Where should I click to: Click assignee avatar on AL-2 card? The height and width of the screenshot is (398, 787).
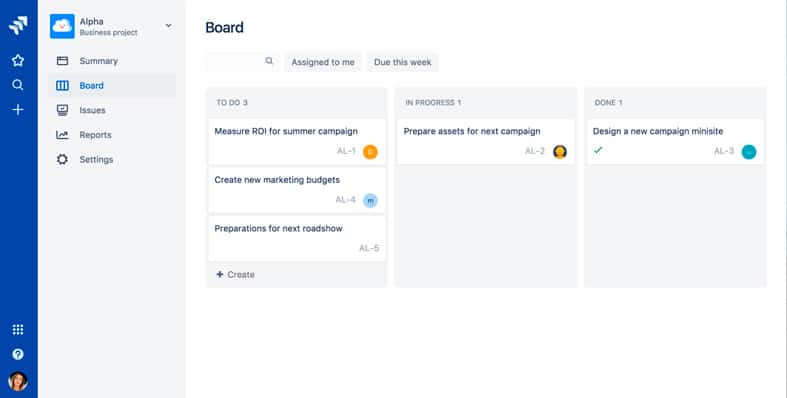pyautogui.click(x=560, y=152)
